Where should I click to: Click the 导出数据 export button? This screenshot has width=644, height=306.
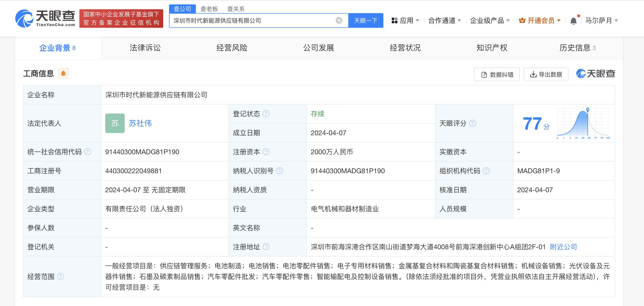(546, 75)
